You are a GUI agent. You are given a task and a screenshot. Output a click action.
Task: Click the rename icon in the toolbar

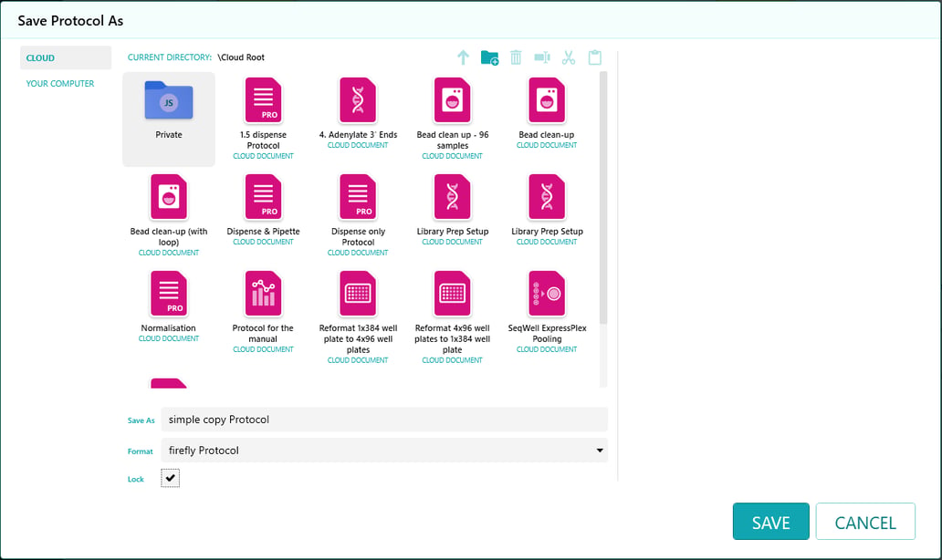coord(542,57)
